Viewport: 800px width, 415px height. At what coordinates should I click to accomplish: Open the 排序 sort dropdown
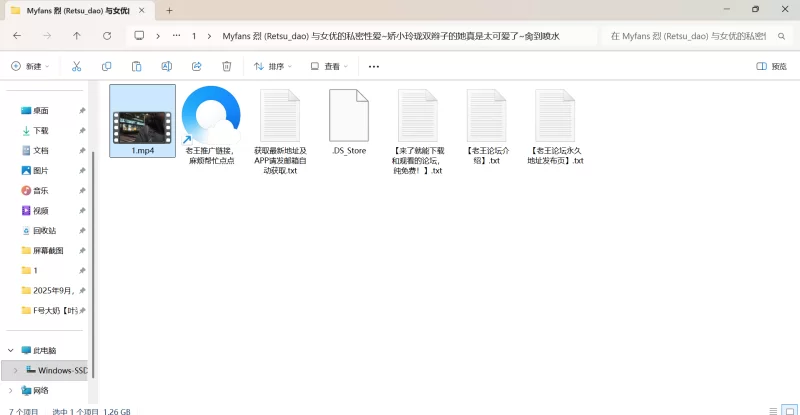(x=273, y=66)
